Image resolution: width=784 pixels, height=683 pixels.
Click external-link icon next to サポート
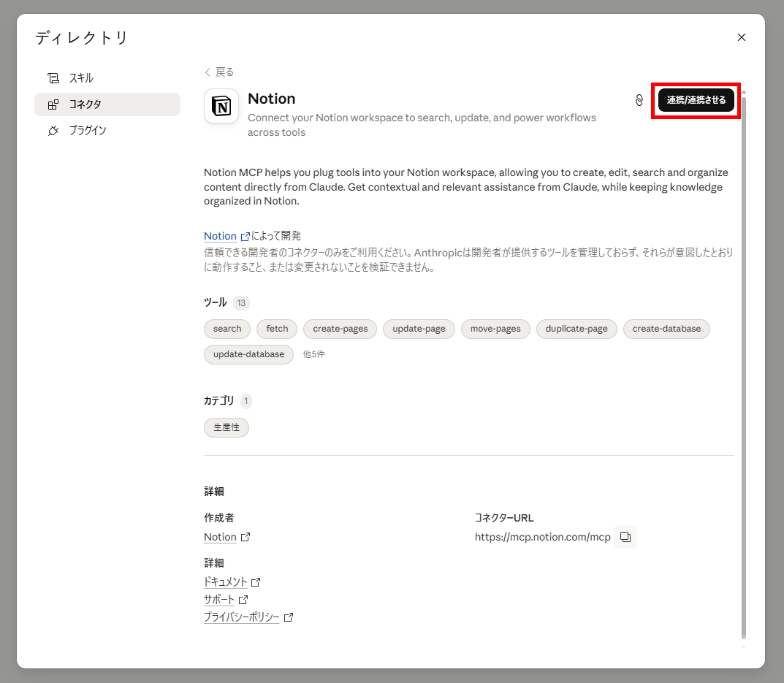tap(243, 600)
